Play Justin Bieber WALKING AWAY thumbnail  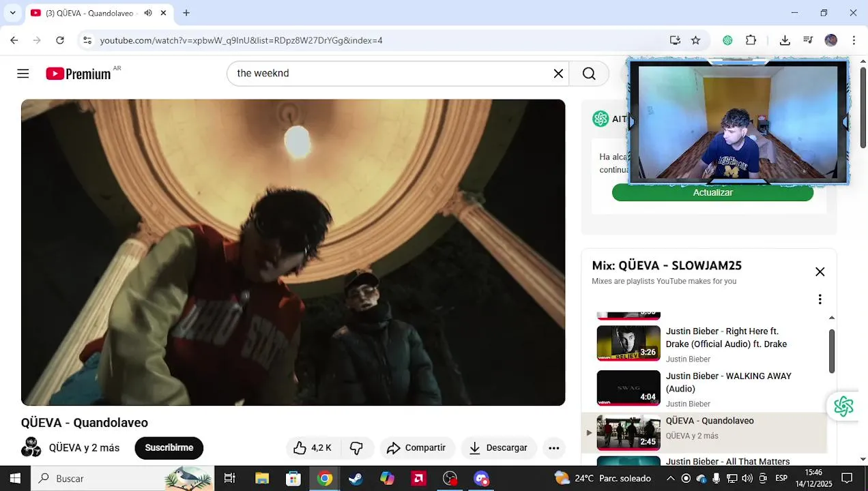(x=628, y=388)
